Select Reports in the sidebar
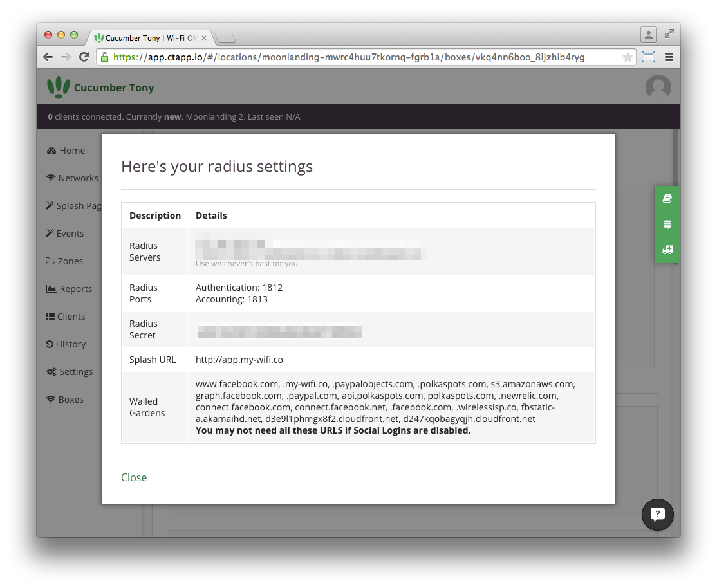Viewport: 717px width, 588px height. 69,289
